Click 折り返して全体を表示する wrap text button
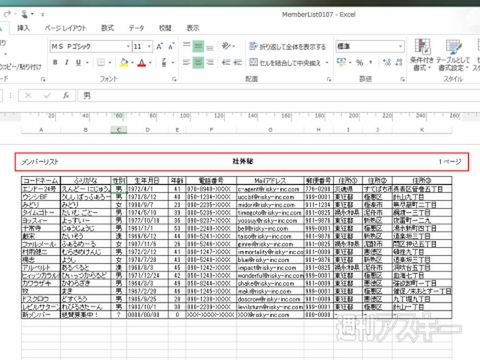This screenshot has width=480, height=360. pyautogui.click(x=287, y=46)
